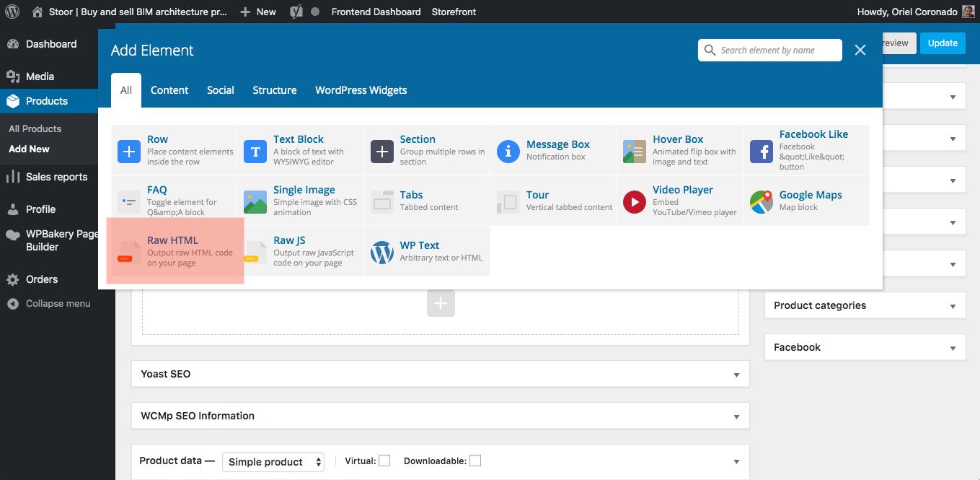The height and width of the screenshot is (480, 980).
Task: Click the Orders gear icon in sidebar
Action: pos(13,279)
